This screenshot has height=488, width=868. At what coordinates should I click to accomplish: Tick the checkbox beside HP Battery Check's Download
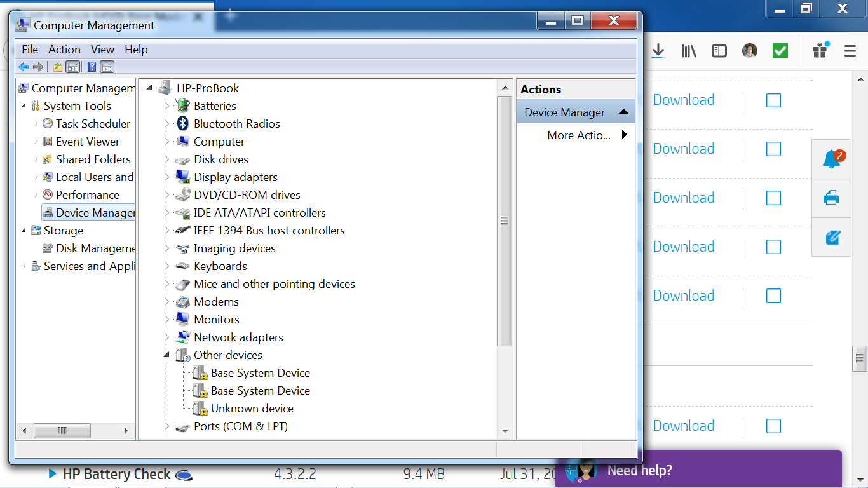[x=773, y=426]
